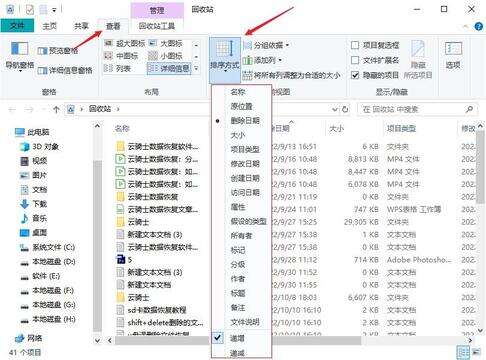Open the 选项 folder options button
Image resolution: width=486 pixels, height=360 pixels.
click(453, 55)
